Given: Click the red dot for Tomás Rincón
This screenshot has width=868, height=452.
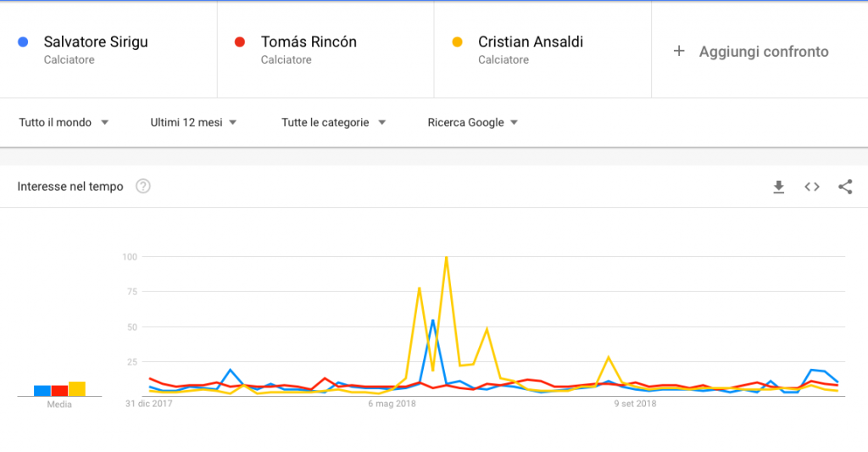Looking at the screenshot, I should point(240,42).
